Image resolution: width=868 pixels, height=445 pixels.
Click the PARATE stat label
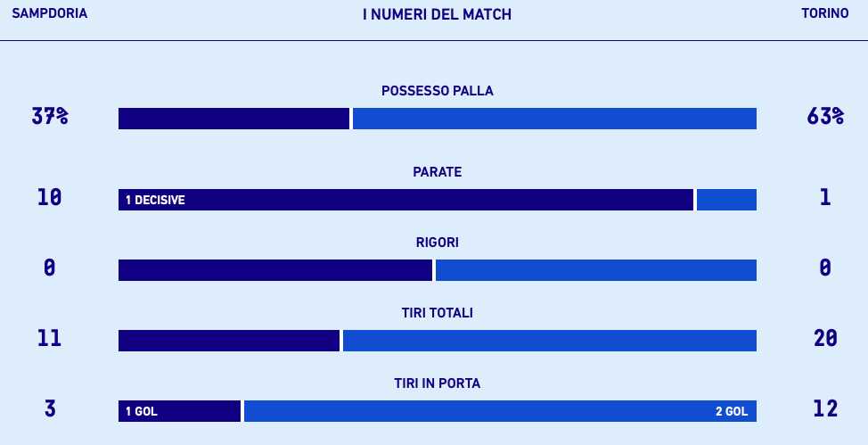click(x=437, y=172)
